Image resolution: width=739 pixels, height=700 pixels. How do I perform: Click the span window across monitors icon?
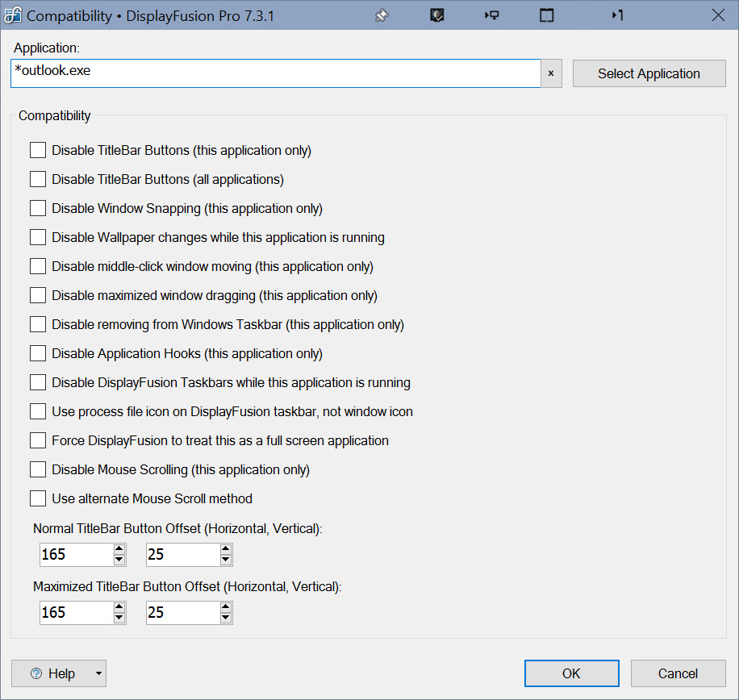[546, 15]
